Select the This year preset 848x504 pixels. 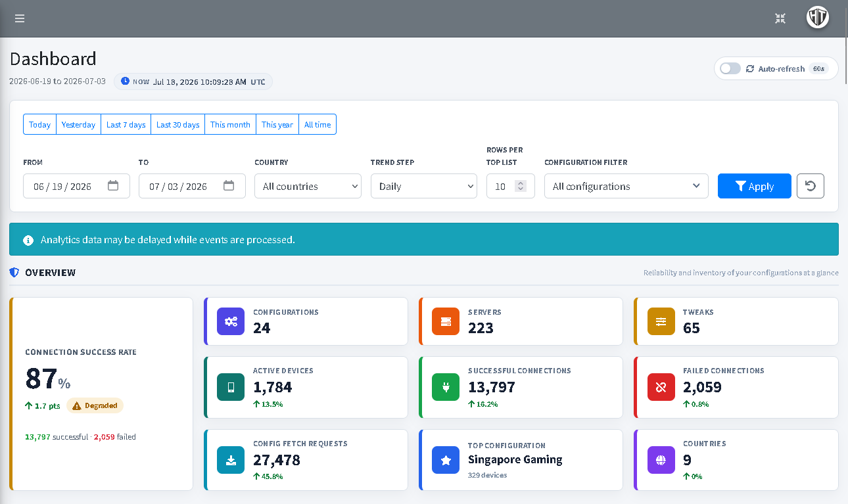tap(277, 124)
